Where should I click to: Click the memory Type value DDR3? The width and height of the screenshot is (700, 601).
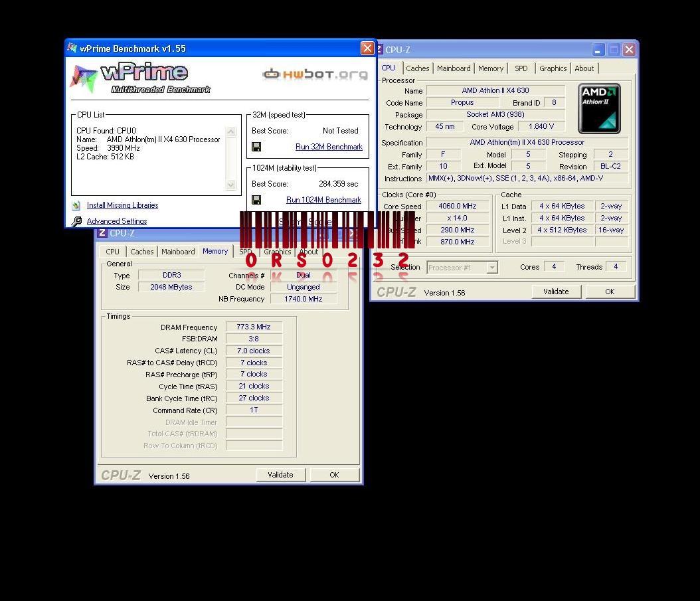point(171,275)
